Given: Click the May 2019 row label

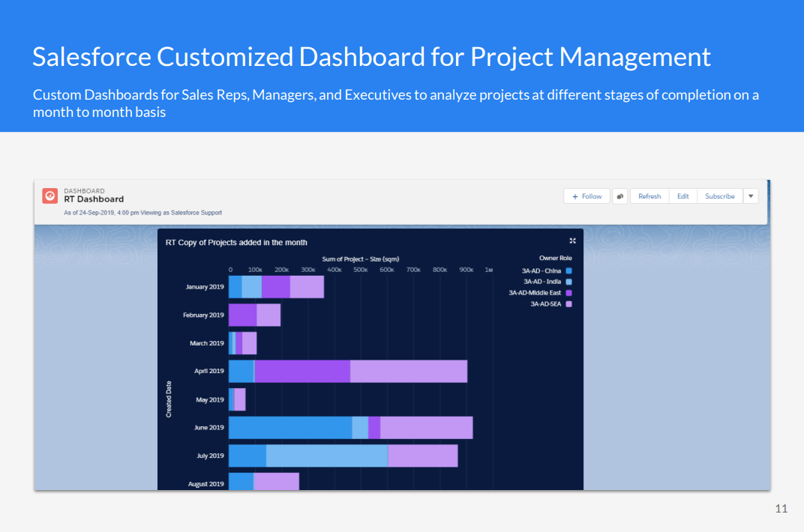Looking at the screenshot, I should (210, 399).
